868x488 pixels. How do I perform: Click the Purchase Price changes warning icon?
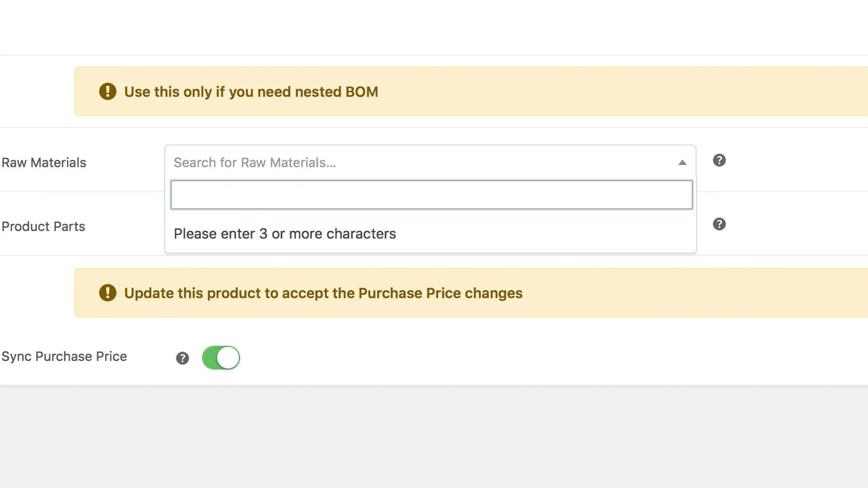click(x=108, y=293)
